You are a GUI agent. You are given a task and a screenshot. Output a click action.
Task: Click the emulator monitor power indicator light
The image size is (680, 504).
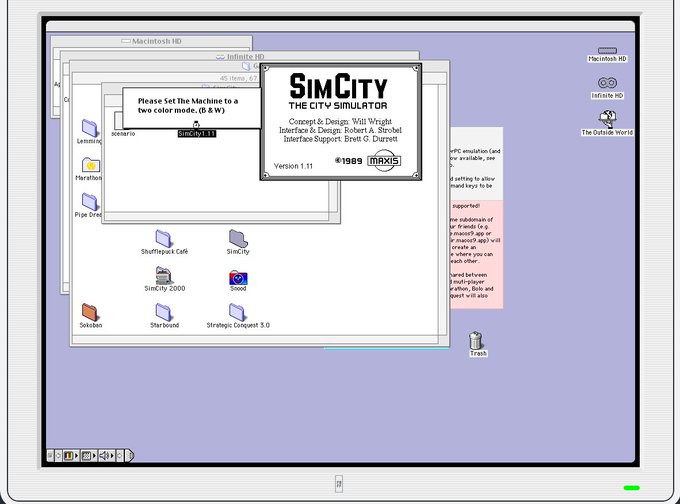tap(631, 488)
